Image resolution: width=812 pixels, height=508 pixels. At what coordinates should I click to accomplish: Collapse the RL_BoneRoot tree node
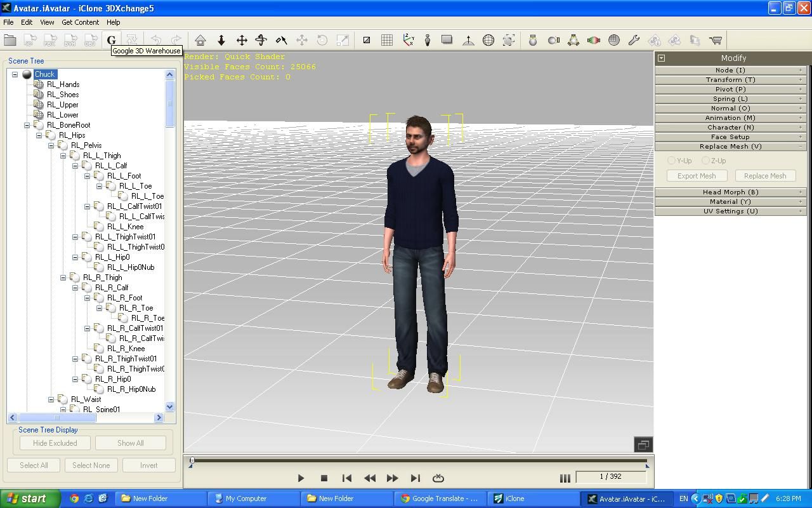pyautogui.click(x=27, y=125)
